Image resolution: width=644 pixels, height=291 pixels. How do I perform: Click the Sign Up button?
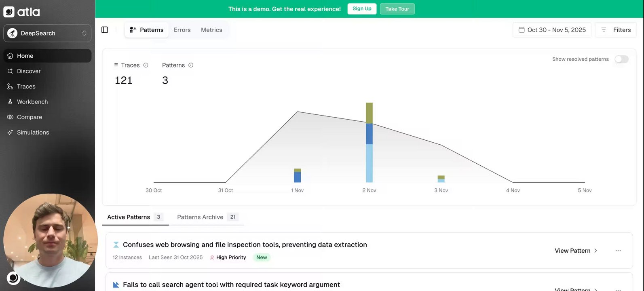[x=362, y=9]
